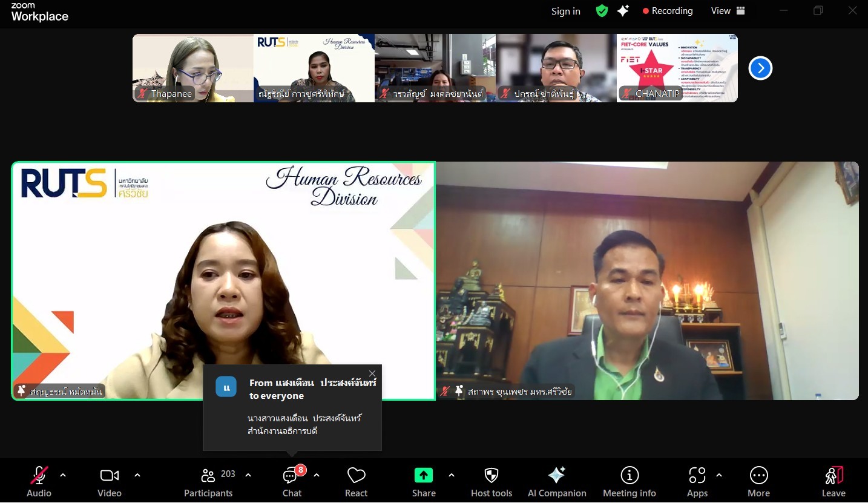This screenshot has height=503, width=868.
Task: Select the Thapanee video thumbnail
Action: coord(192,68)
